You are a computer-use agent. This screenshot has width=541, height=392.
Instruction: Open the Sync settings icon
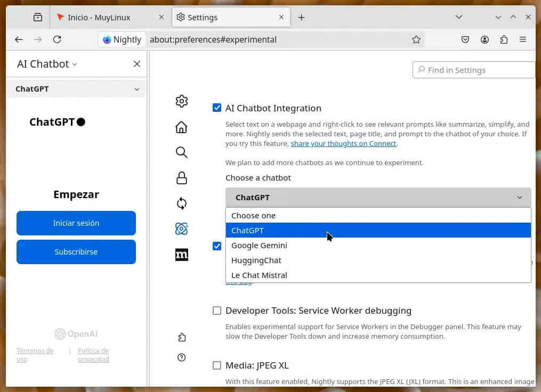click(181, 203)
